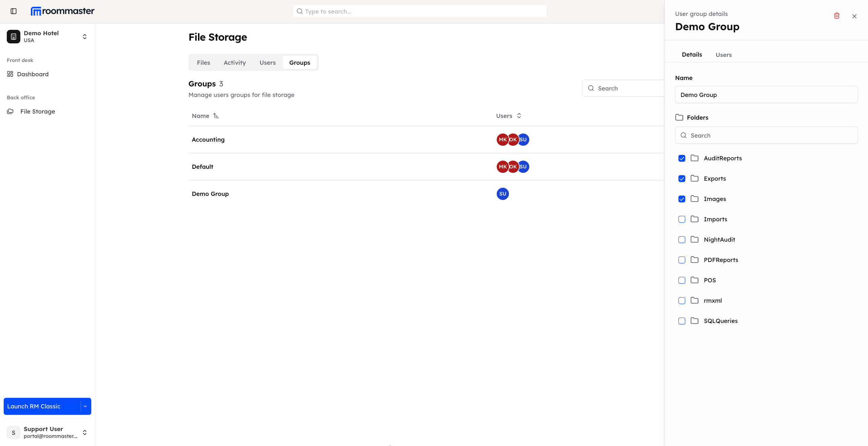Screen dimensions: 868x446
Task: Click the SU user avatar in Demo Group row
Action: pos(502,194)
